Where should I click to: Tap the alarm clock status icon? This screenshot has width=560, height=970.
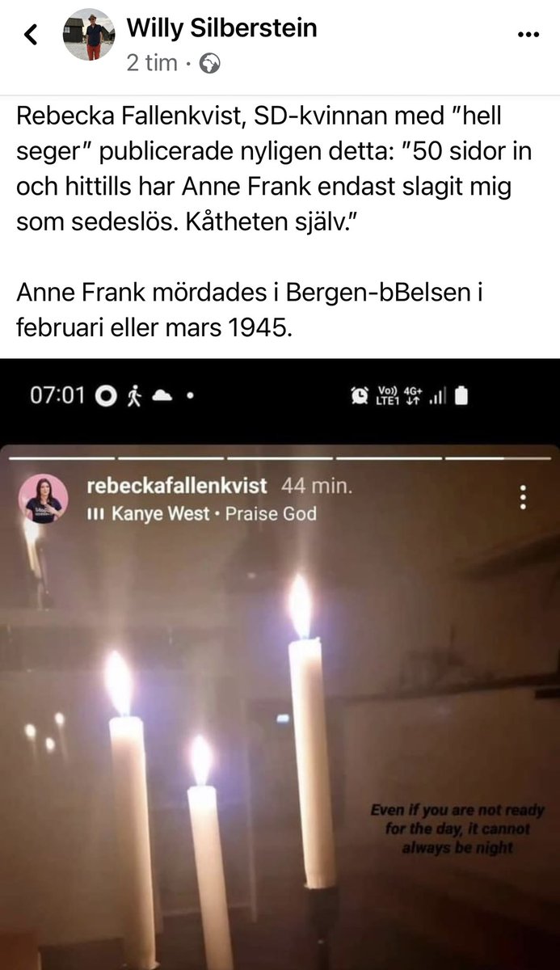pos(360,396)
